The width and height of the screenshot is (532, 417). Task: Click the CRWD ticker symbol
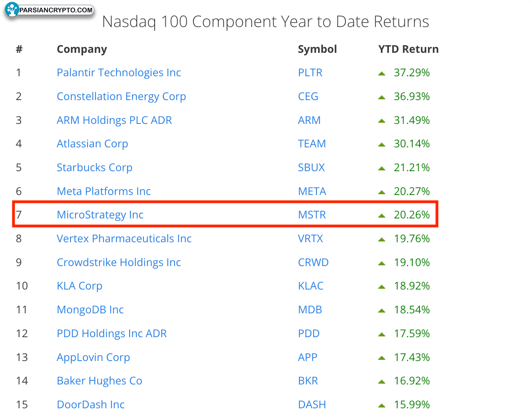click(313, 263)
